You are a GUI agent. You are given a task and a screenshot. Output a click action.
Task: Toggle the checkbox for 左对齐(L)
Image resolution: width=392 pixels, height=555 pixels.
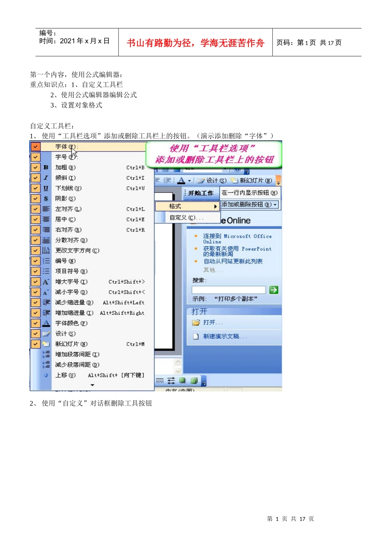tap(36, 209)
